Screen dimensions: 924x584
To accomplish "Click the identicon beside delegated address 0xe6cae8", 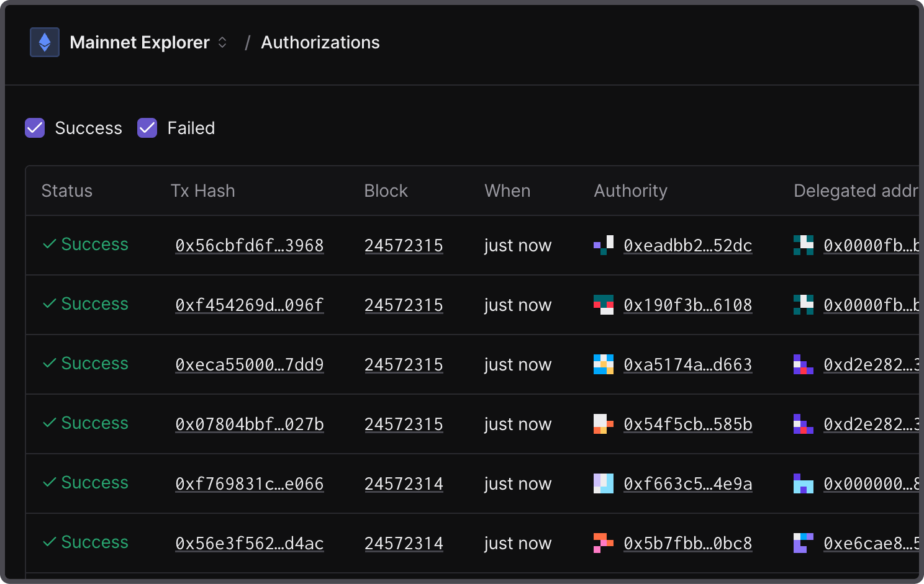I will 803,543.
